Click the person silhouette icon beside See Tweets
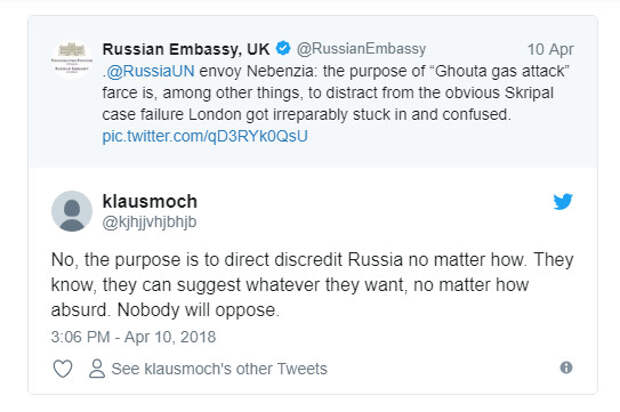 click(x=97, y=369)
